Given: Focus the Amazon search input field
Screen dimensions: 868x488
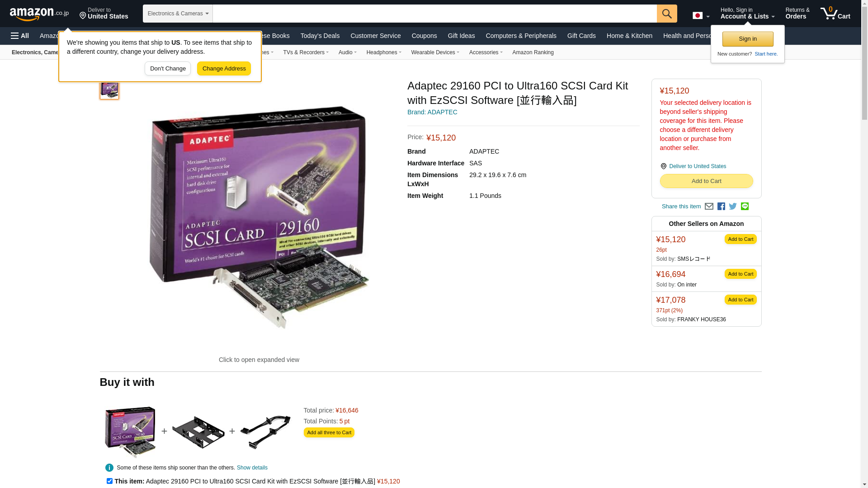Looking at the screenshot, I should point(434,14).
